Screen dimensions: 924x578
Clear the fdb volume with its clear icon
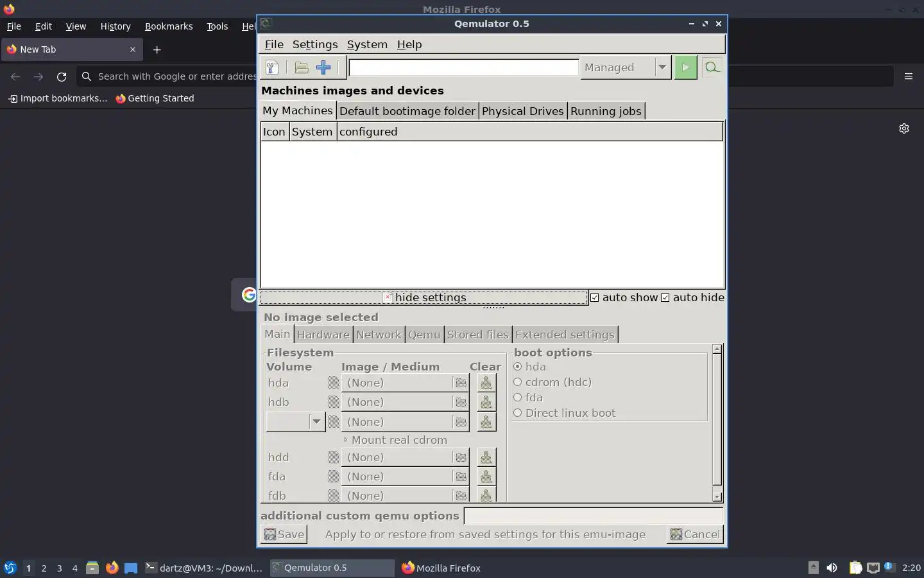click(x=486, y=495)
